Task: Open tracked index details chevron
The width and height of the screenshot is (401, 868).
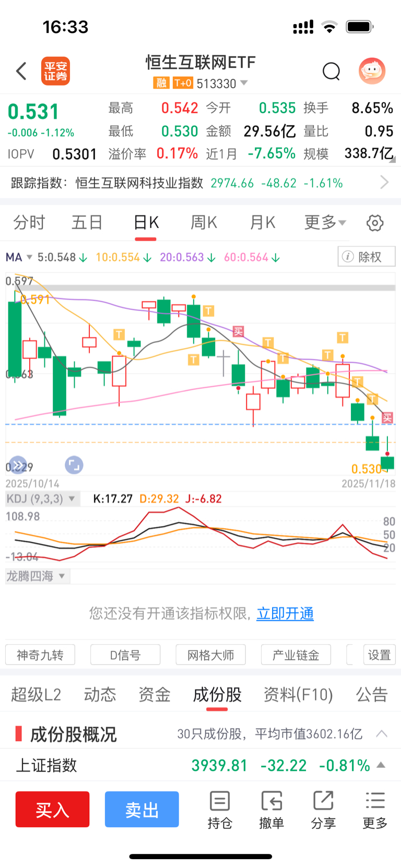Action: click(x=385, y=182)
